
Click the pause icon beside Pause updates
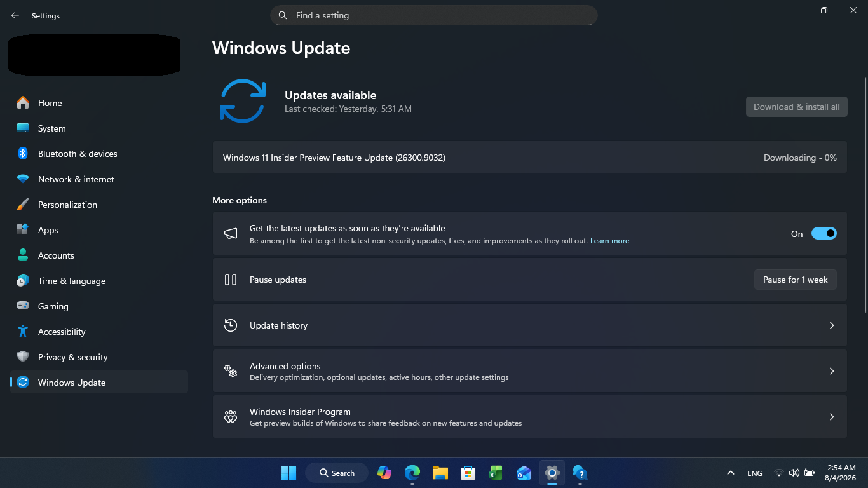tap(231, 280)
